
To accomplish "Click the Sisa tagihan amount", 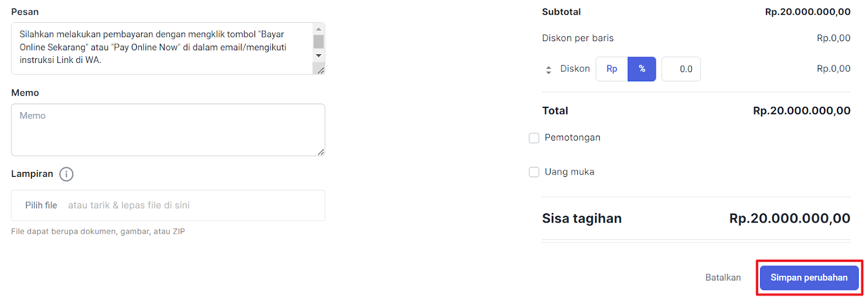I will click(x=790, y=218).
